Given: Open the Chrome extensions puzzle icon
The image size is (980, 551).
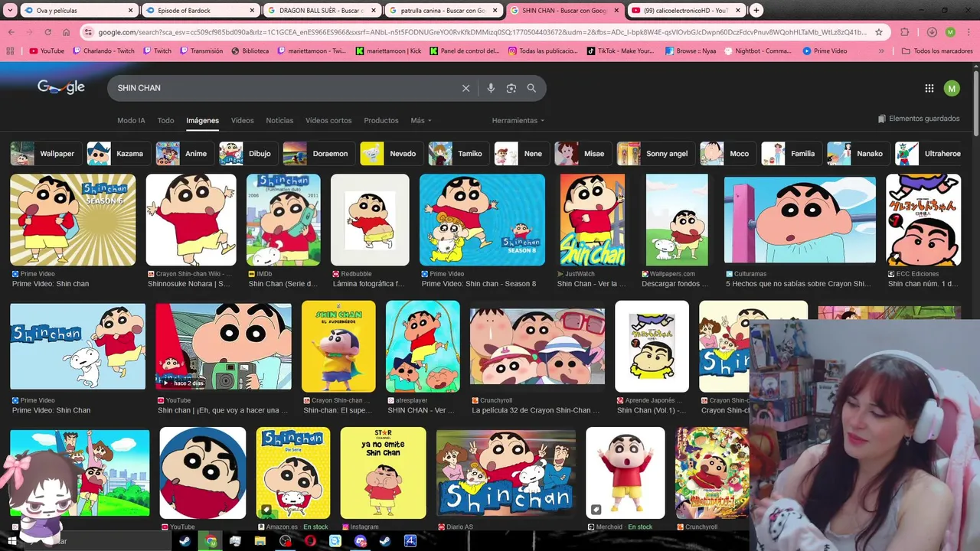Looking at the screenshot, I should click(x=905, y=32).
